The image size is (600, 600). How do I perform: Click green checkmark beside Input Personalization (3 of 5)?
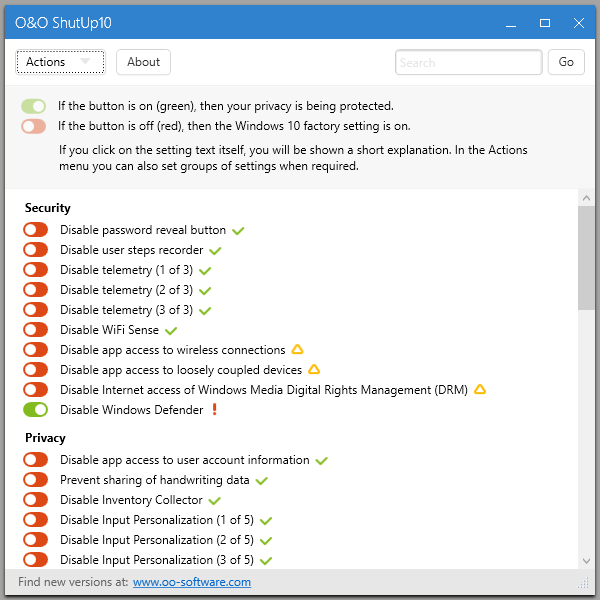(266, 561)
